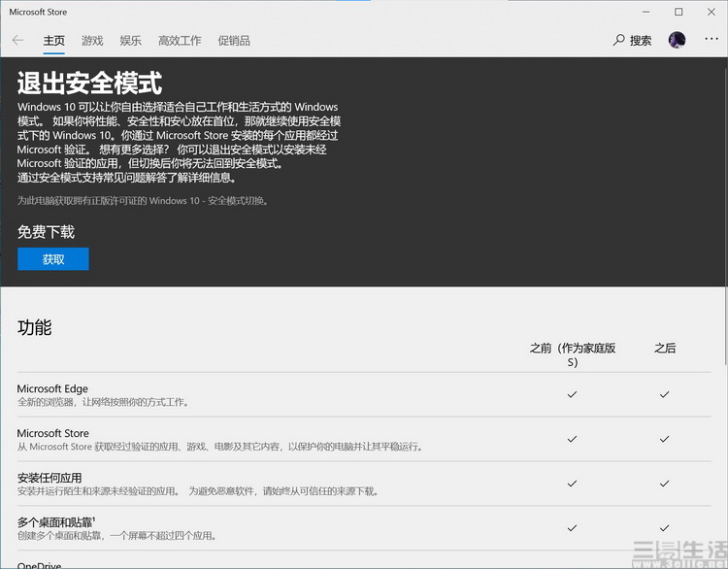The width and height of the screenshot is (728, 569).
Task: Click the 之前（作为家庭版 S）column header
Action: coord(573,354)
